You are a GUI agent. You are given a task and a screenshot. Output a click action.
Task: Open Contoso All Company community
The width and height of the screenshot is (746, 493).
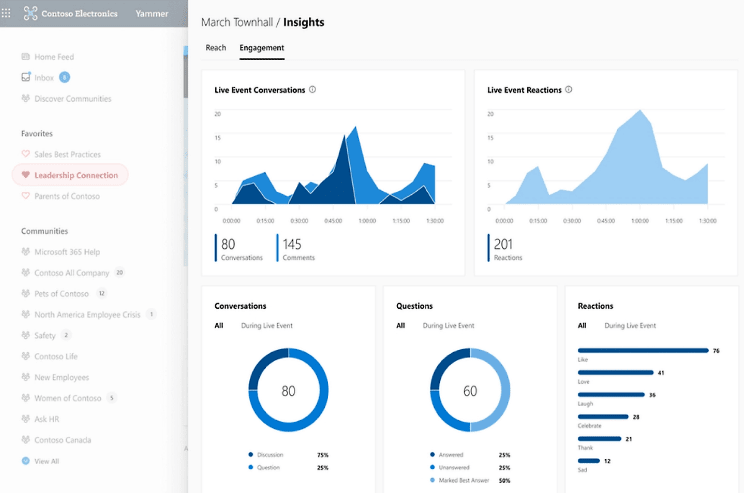tap(72, 273)
